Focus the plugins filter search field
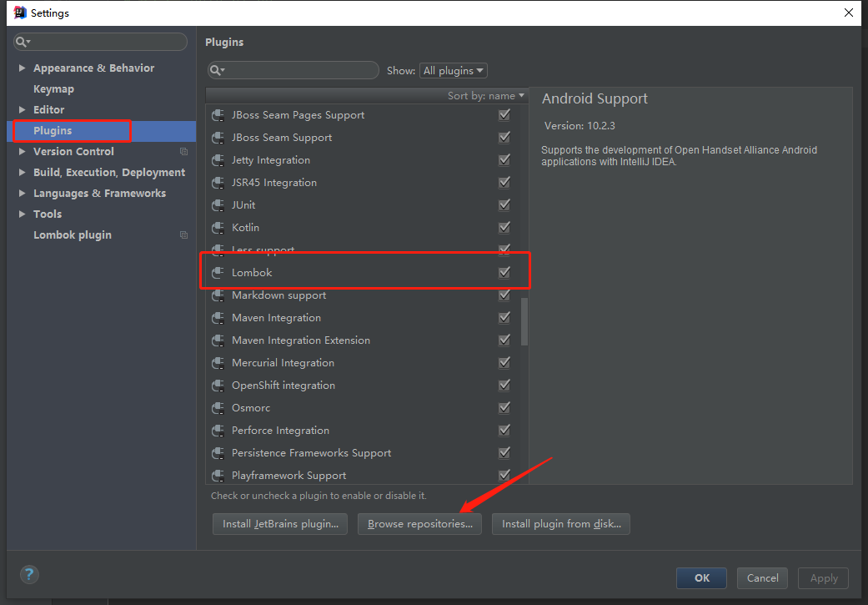Viewport: 868px width, 605px height. pos(293,70)
